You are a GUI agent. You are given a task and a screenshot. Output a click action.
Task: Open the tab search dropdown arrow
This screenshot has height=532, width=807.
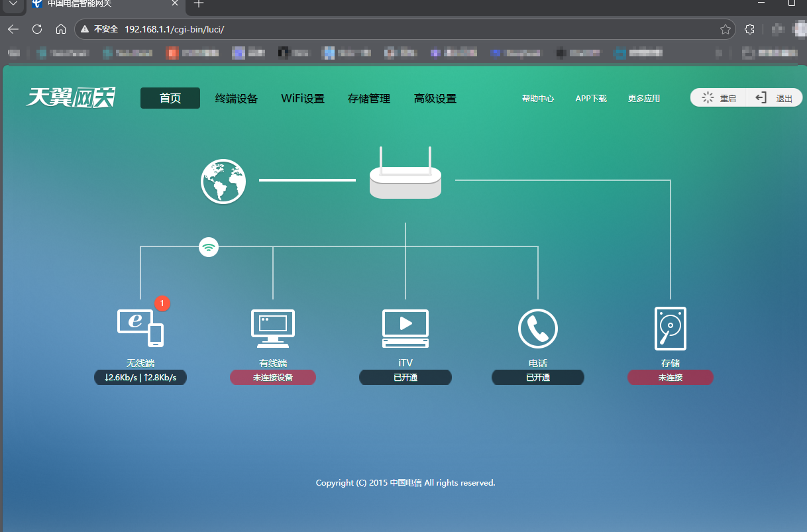click(13, 3)
